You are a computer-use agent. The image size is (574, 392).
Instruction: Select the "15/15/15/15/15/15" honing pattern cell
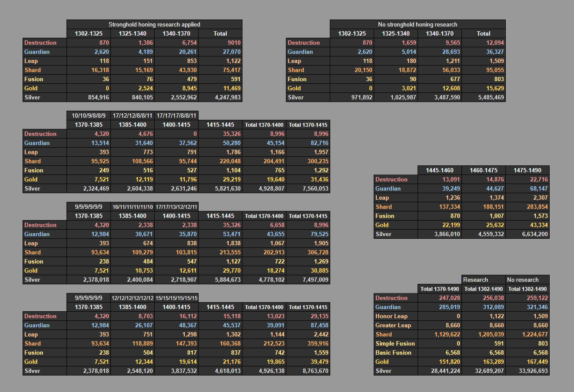176,298
